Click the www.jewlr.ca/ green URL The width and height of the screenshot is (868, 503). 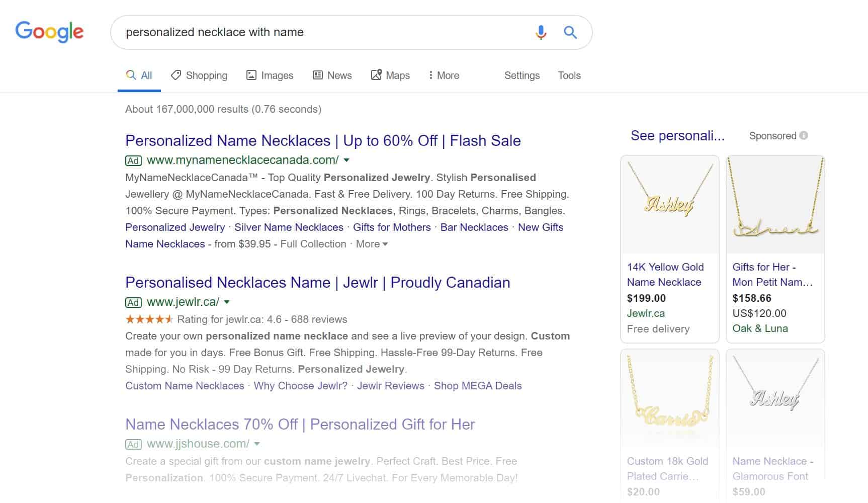point(183,302)
